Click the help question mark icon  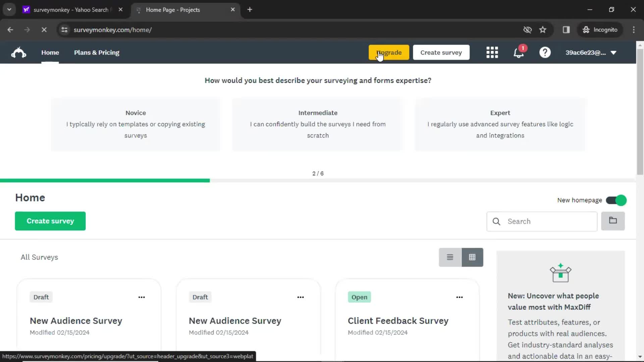(x=544, y=53)
